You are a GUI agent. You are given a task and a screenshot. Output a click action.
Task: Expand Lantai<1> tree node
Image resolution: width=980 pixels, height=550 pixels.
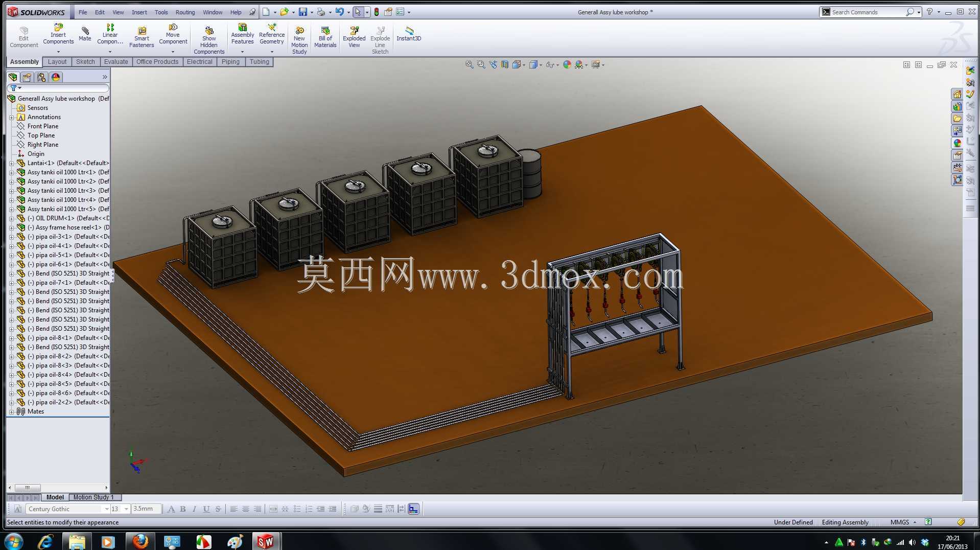pyautogui.click(x=12, y=164)
